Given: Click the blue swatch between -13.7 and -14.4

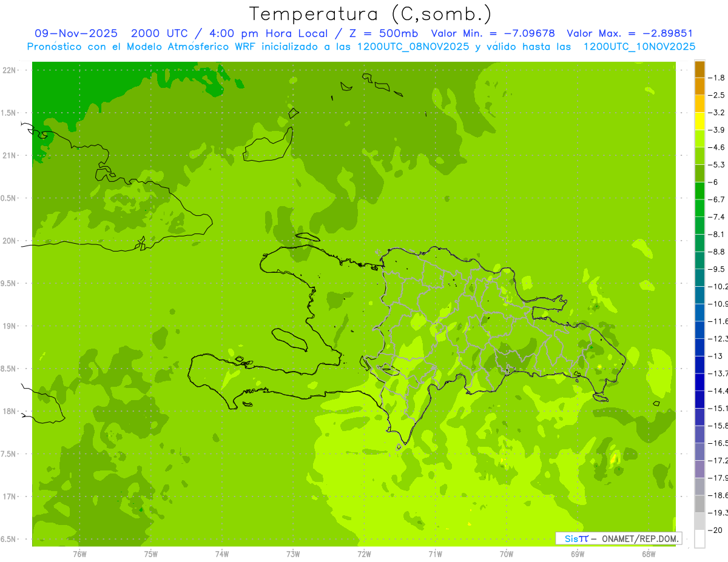Looking at the screenshot, I should pos(699,382).
